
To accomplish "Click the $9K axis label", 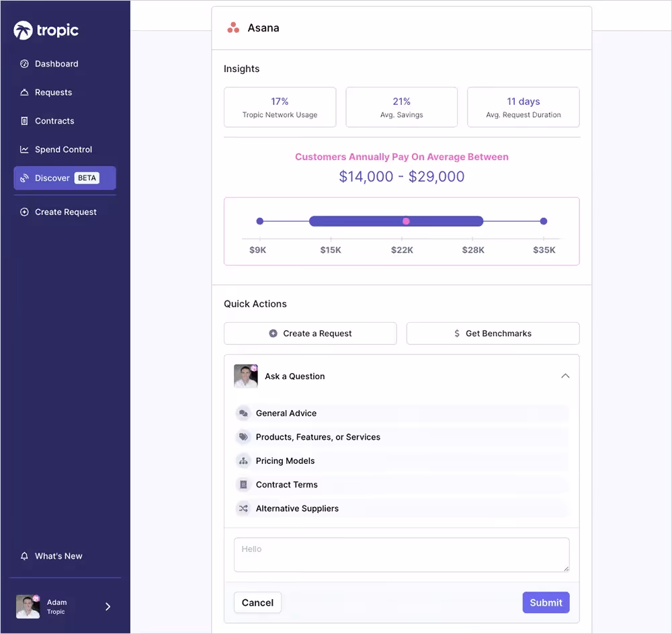I will [x=257, y=250].
